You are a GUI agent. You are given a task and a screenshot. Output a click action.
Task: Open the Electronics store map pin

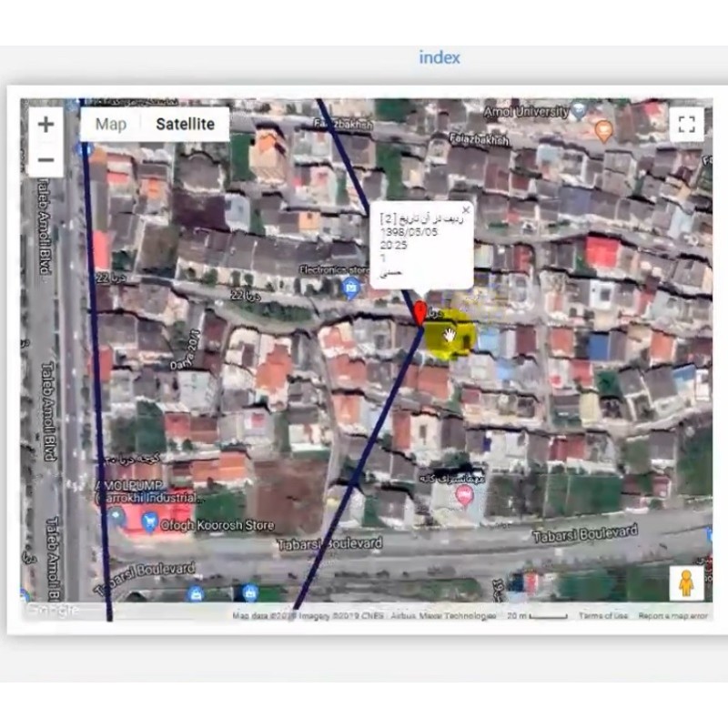[351, 288]
